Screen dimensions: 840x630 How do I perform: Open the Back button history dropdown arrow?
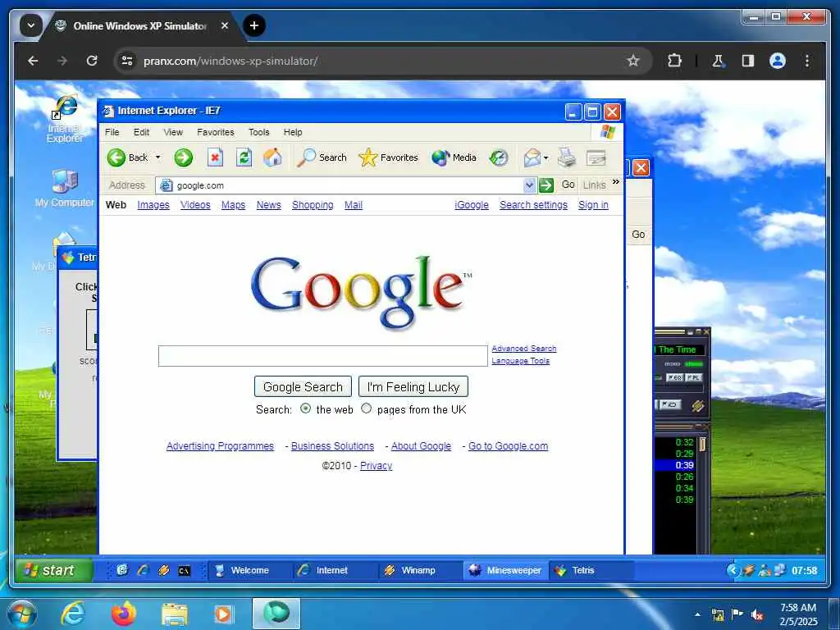tap(157, 157)
